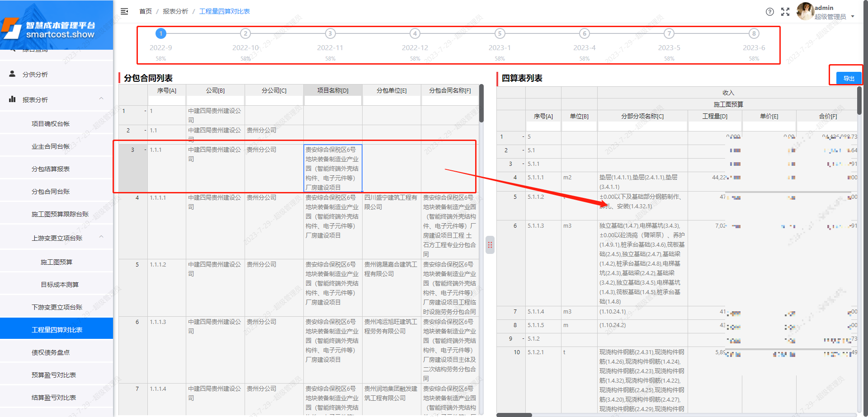Image resolution: width=868 pixels, height=417 pixels.
Task: Select timeline step 2023-1
Action: [x=500, y=33]
